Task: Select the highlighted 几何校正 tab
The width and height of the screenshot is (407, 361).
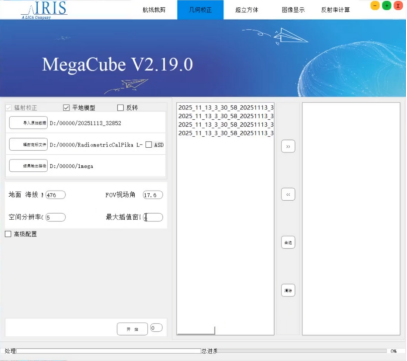Action: click(x=200, y=10)
